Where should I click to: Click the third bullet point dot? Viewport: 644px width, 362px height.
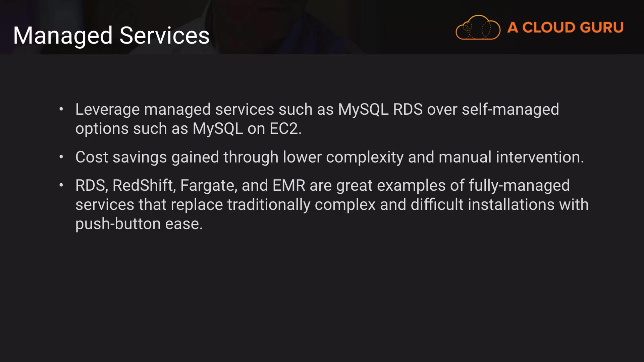(x=61, y=185)
